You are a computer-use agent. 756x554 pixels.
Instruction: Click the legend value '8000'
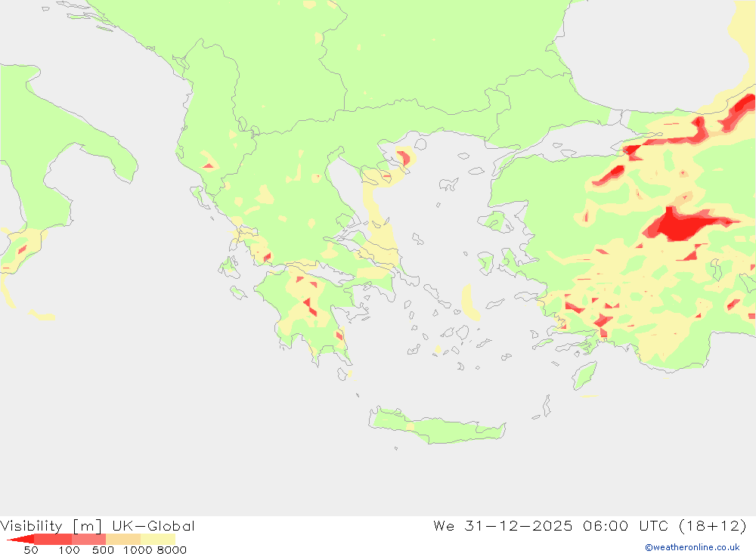pyautogui.click(x=172, y=550)
